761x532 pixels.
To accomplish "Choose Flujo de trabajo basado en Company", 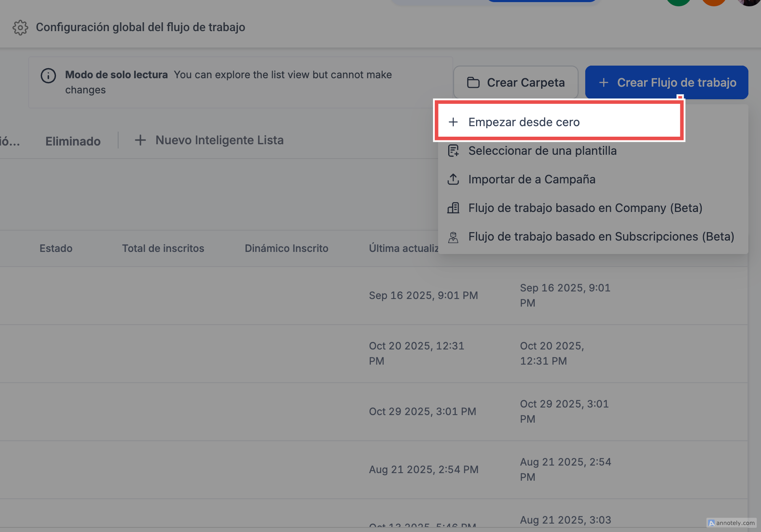I will coord(585,208).
